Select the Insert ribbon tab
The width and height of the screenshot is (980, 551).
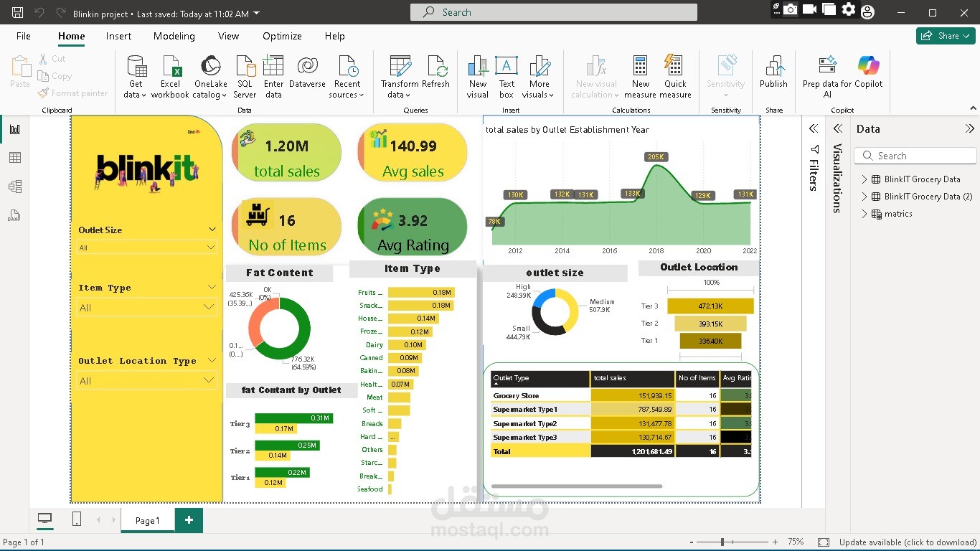(118, 36)
